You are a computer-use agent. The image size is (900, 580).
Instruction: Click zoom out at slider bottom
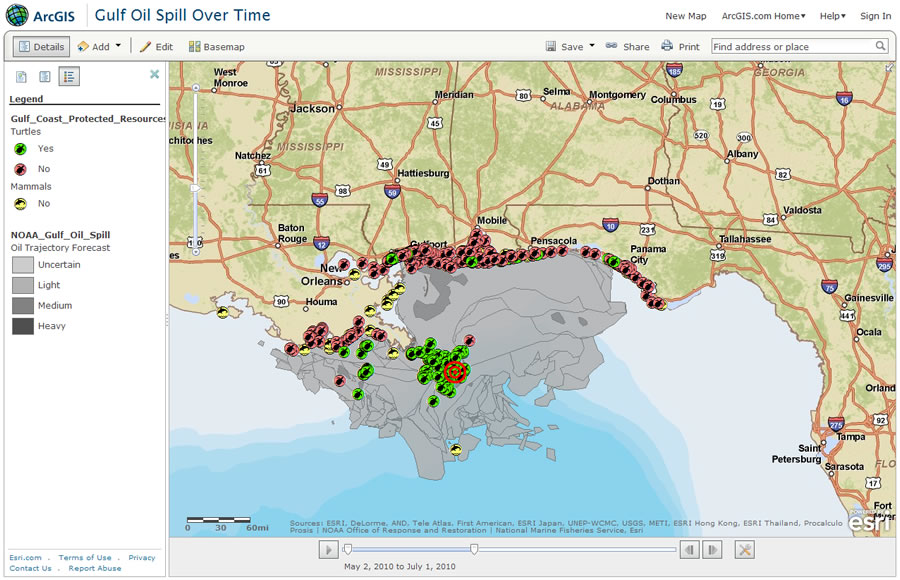[x=196, y=252]
